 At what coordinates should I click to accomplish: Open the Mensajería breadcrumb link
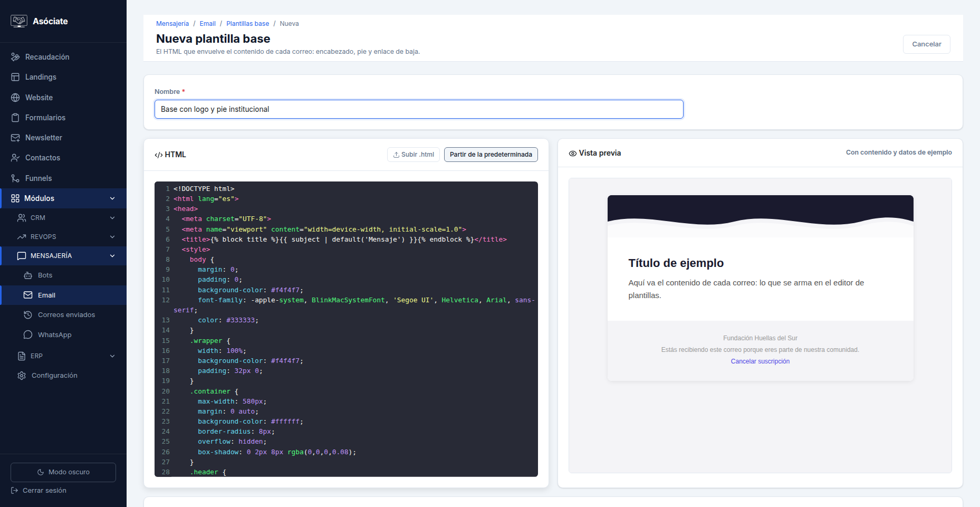point(172,24)
